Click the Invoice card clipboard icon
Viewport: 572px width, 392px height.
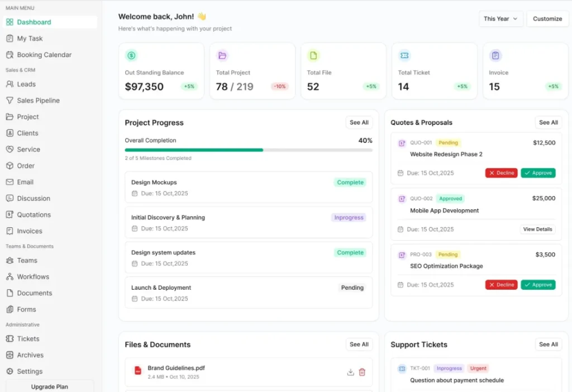click(495, 55)
